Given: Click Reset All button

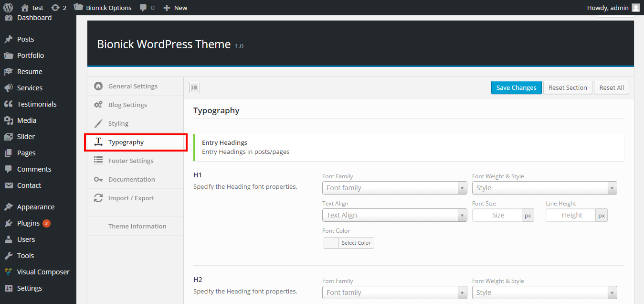Looking at the screenshot, I should 612,87.
